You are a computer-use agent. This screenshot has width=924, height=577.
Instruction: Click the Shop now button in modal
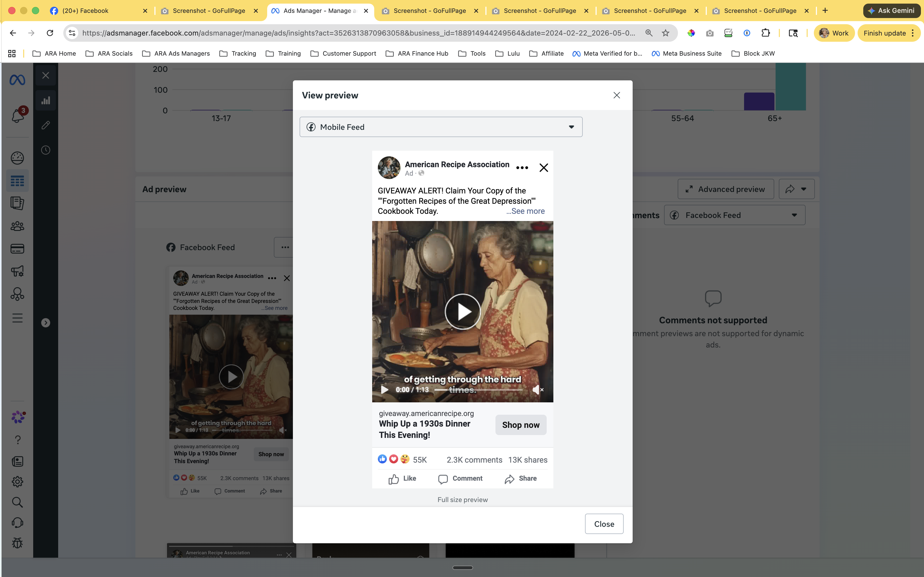[x=521, y=425]
